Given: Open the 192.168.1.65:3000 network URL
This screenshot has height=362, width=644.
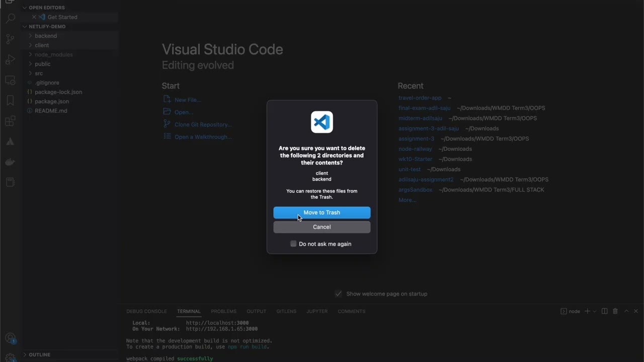Looking at the screenshot, I should click(222, 329).
